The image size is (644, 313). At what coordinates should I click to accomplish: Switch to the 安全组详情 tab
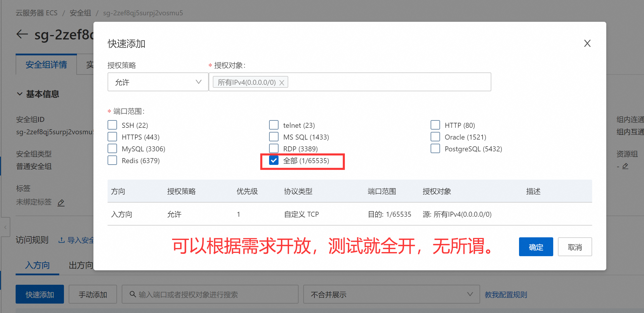[x=46, y=64]
